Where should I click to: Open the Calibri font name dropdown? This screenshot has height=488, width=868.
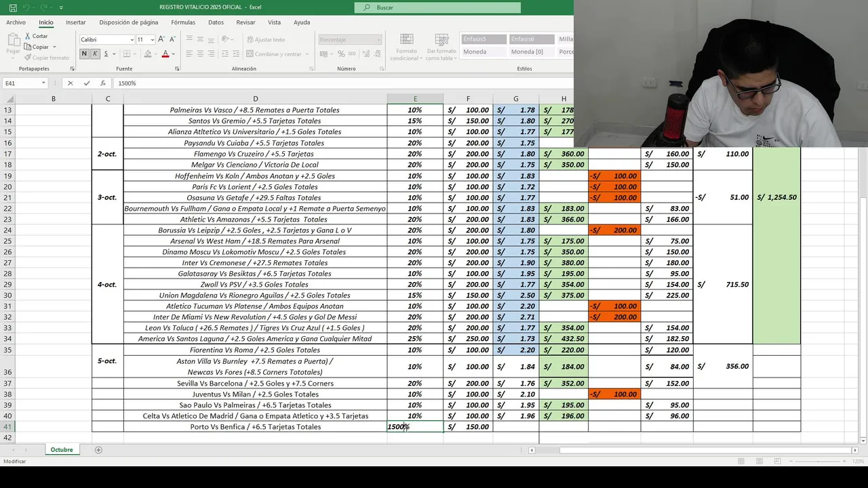click(x=132, y=40)
